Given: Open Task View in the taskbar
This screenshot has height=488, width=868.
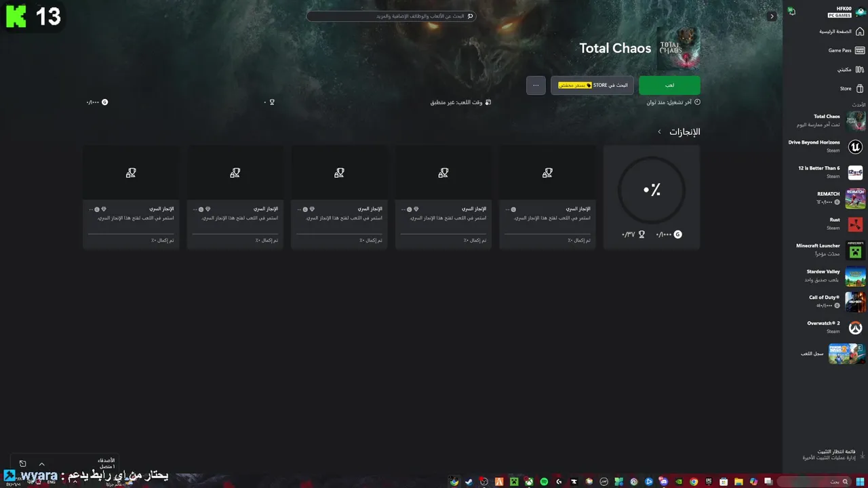Looking at the screenshot, I should pos(768,481).
